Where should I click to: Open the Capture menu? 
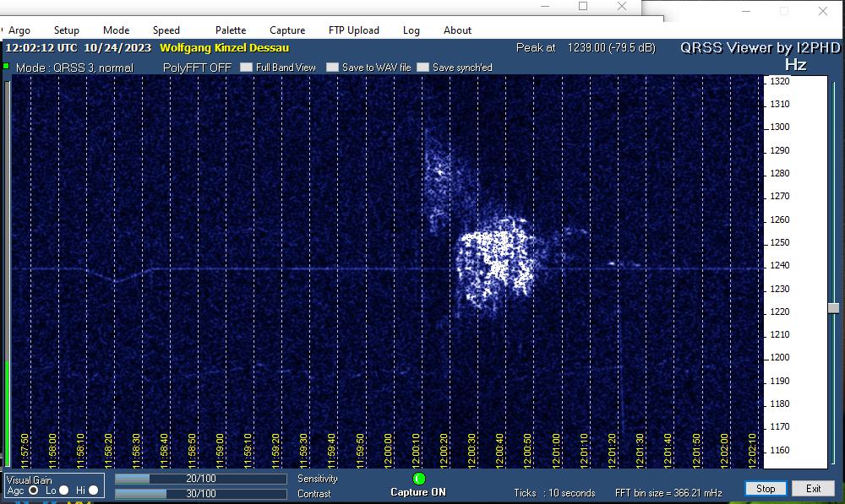click(x=287, y=30)
